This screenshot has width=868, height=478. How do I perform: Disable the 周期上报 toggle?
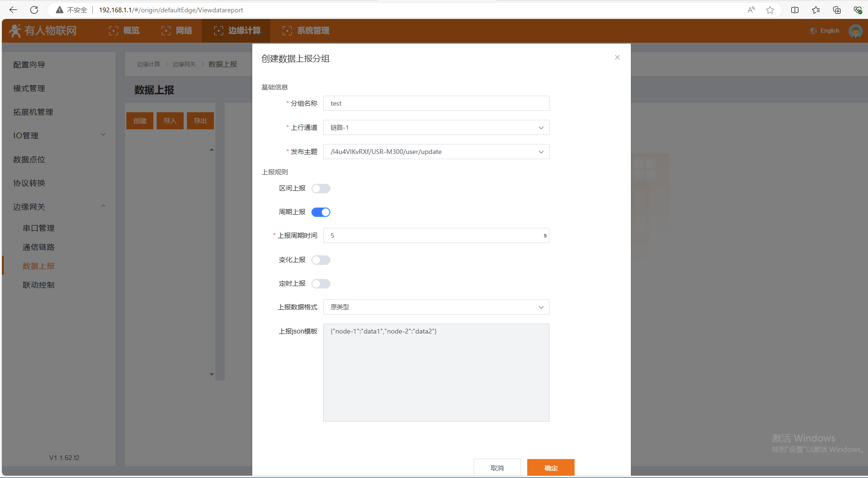[320, 212]
